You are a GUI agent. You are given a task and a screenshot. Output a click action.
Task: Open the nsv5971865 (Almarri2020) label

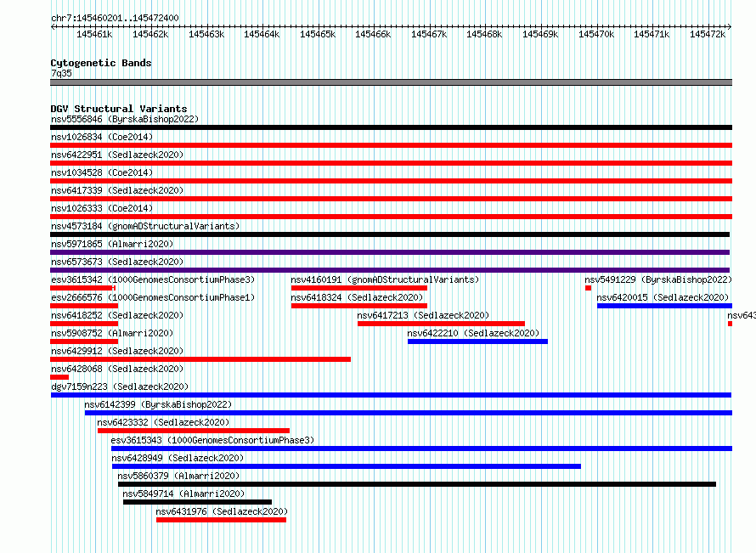point(112,244)
